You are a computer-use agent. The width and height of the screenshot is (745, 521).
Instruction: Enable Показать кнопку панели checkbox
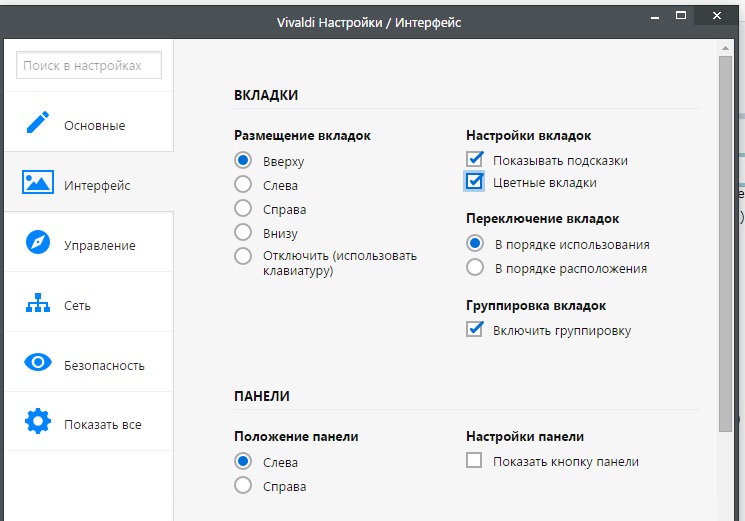[x=474, y=460]
